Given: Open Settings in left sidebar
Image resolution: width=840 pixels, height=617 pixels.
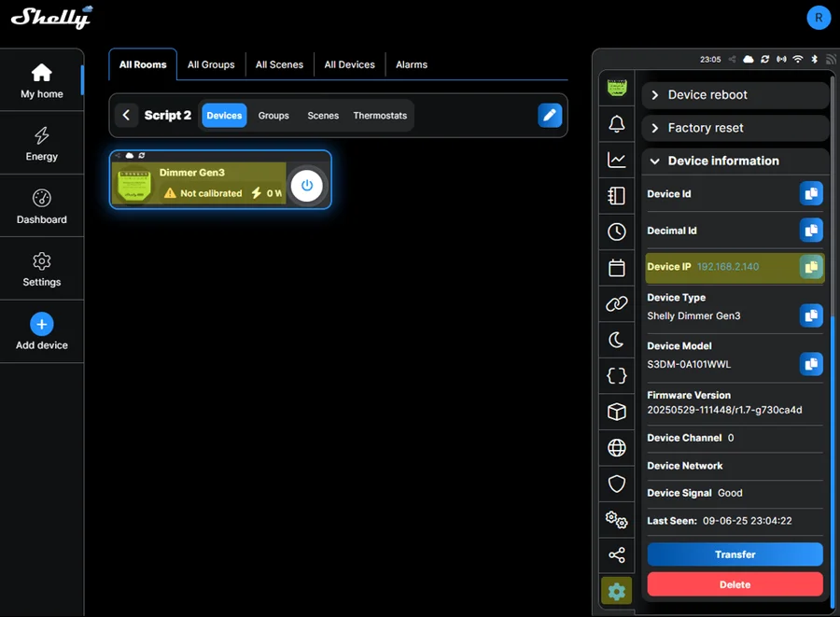Looking at the screenshot, I should 41,269.
